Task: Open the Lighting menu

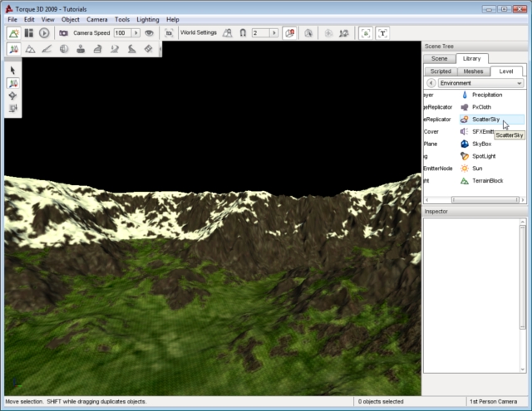Action: click(x=148, y=18)
